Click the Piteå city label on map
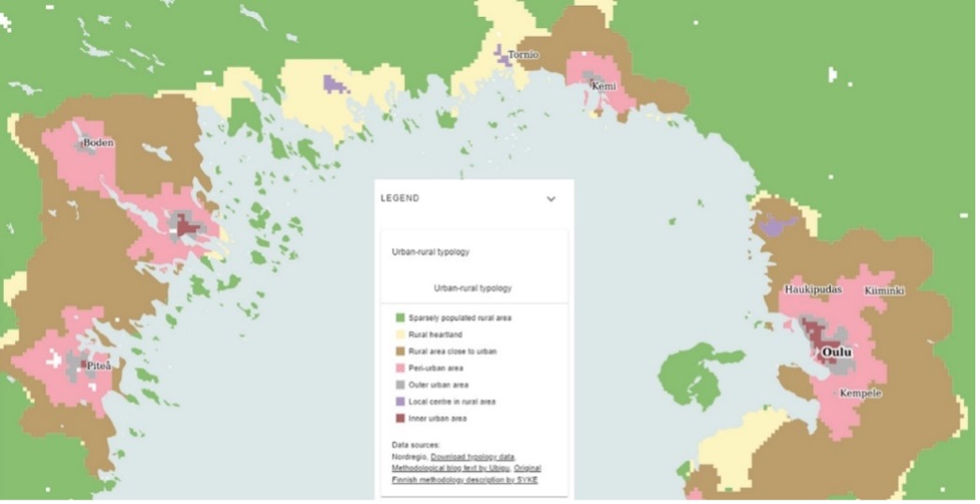980x504 pixels. click(x=98, y=366)
